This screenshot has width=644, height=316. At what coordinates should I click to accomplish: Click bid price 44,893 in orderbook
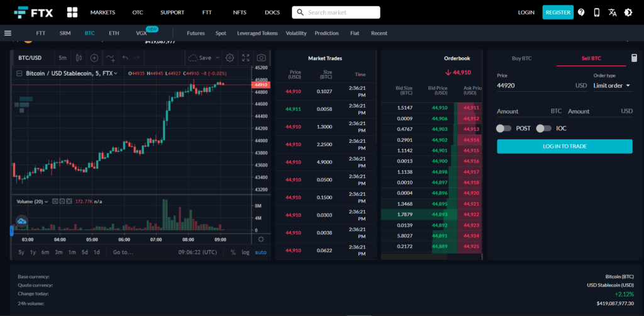click(x=440, y=215)
